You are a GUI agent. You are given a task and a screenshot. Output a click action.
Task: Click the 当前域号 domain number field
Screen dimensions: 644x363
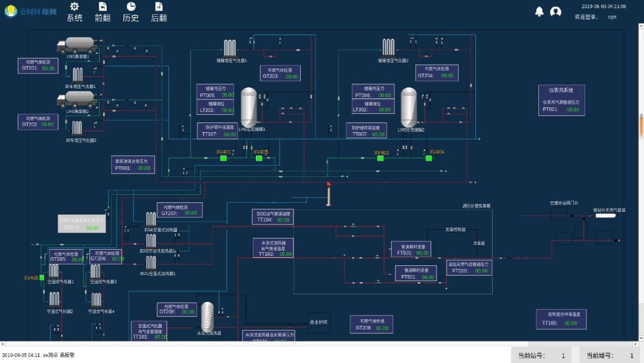coord(611,355)
